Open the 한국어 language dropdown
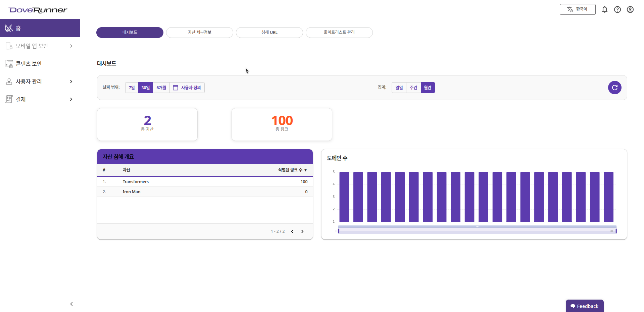Screen dimensions: 644x312 coord(577,9)
